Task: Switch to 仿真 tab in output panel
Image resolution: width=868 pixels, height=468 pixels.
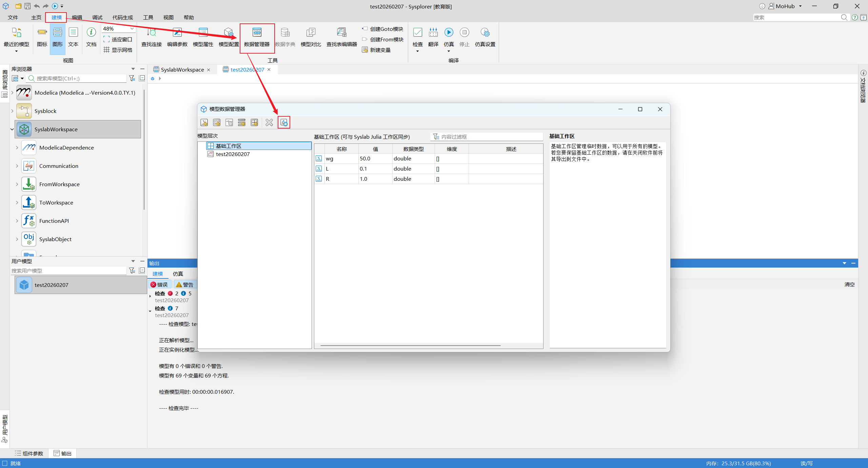Action: click(178, 274)
